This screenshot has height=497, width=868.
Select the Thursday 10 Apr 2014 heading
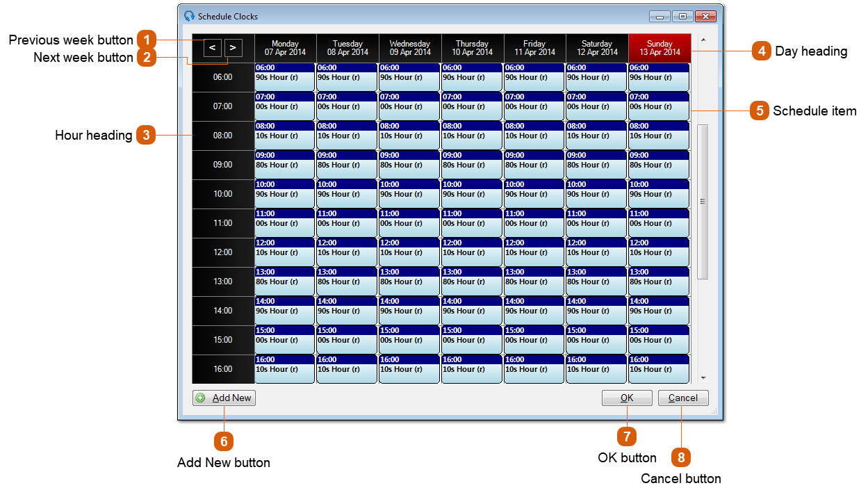point(472,47)
